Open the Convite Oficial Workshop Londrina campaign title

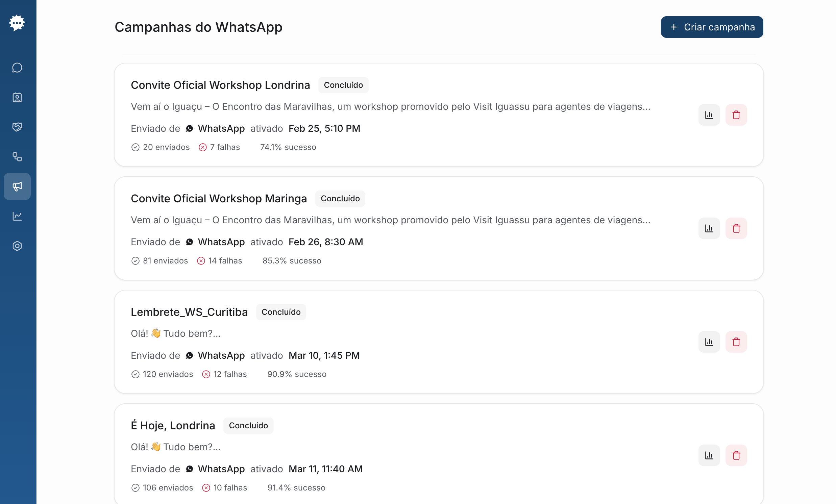tap(221, 85)
